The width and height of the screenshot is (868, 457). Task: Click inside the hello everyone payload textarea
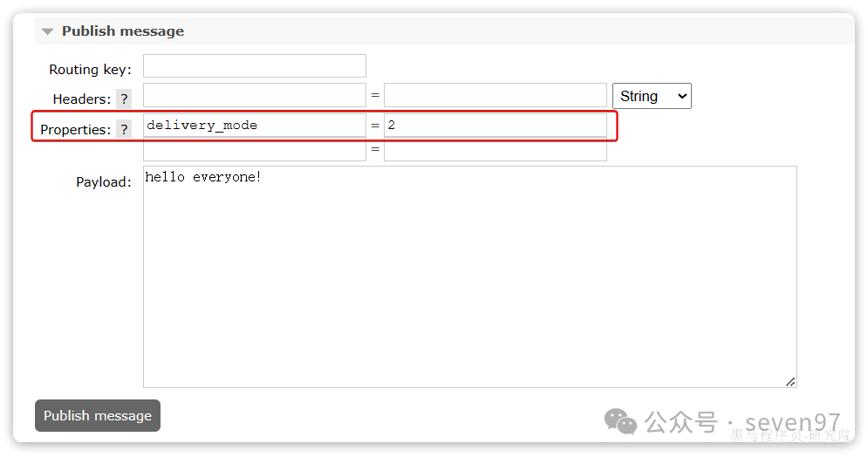(470, 276)
